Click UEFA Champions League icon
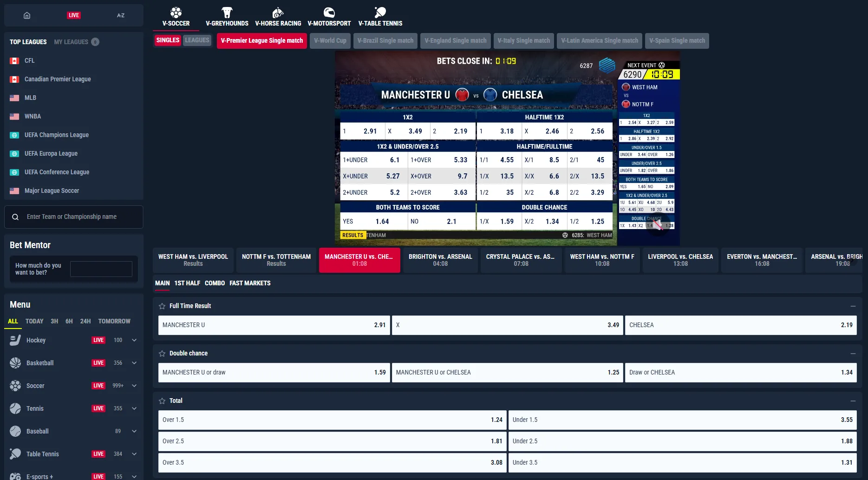This screenshot has height=480, width=868. (14, 135)
